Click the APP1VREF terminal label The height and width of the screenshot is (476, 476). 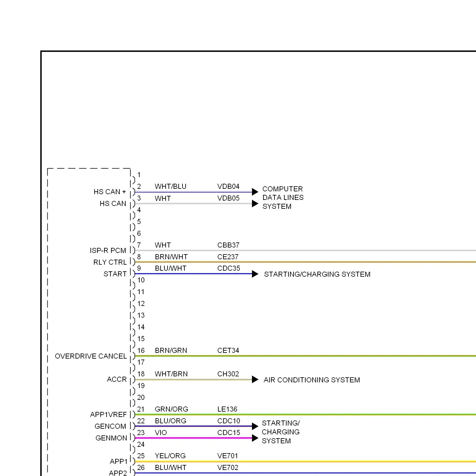point(108,414)
